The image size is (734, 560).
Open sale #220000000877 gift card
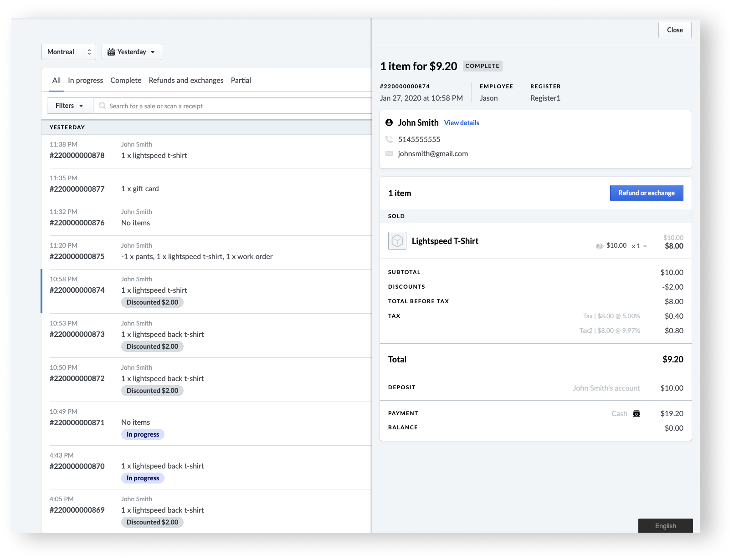(x=206, y=185)
